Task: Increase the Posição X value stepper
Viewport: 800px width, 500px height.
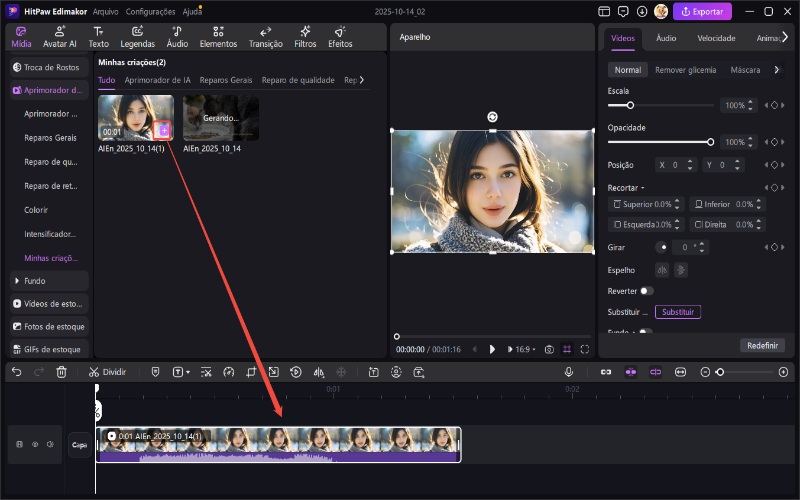Action: tap(690, 162)
